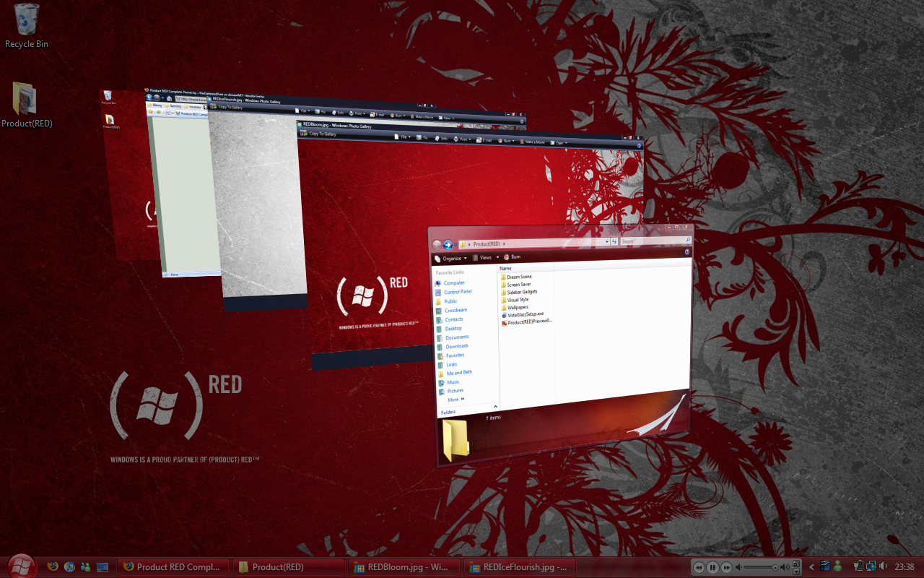Select the Screen Saver folder
Image resolution: width=924 pixels, height=578 pixels.
tap(518, 284)
